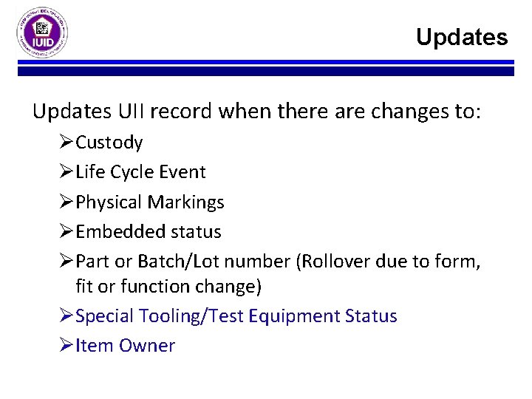This screenshot has width=532, height=399.
Task: Click Special Tooling/Test Equipment Status blue text
Action: [236, 316]
